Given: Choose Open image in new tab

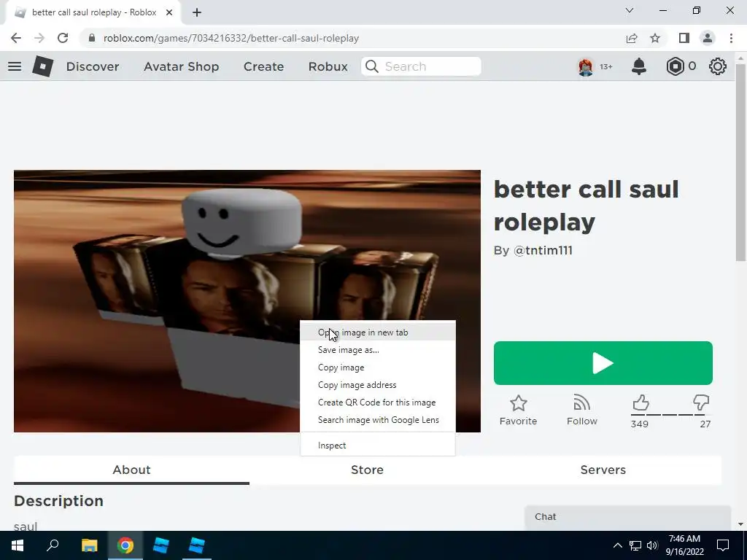Looking at the screenshot, I should pyautogui.click(x=378, y=332).
